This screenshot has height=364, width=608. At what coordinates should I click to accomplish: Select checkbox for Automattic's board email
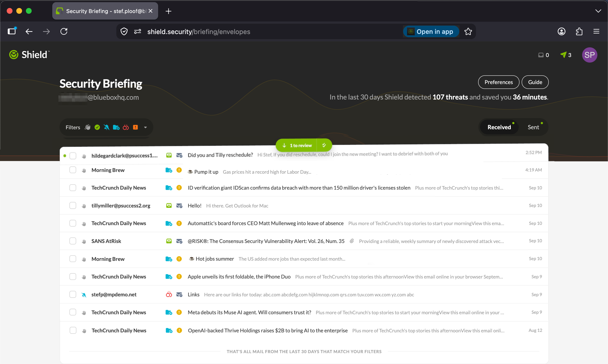(73, 223)
